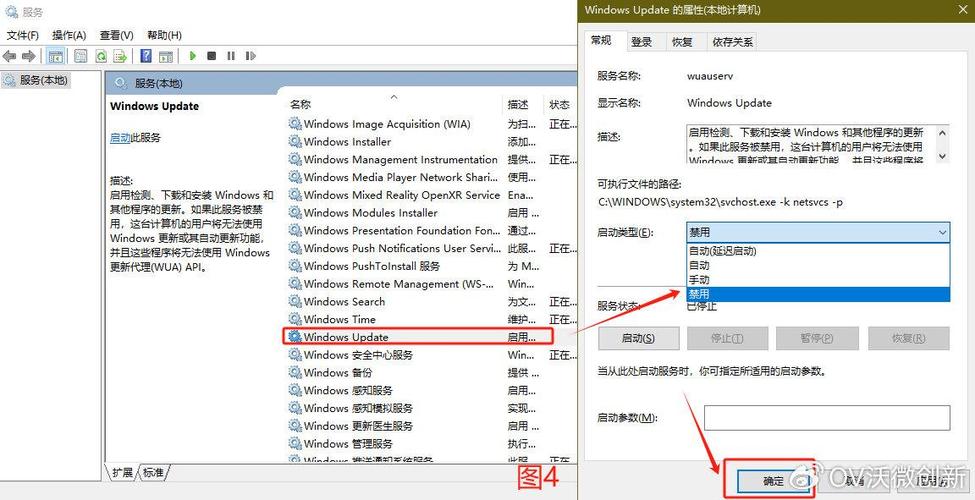Select Windows Media Player Network Sharing row
This screenshot has height=500, width=975.
[x=432, y=177]
